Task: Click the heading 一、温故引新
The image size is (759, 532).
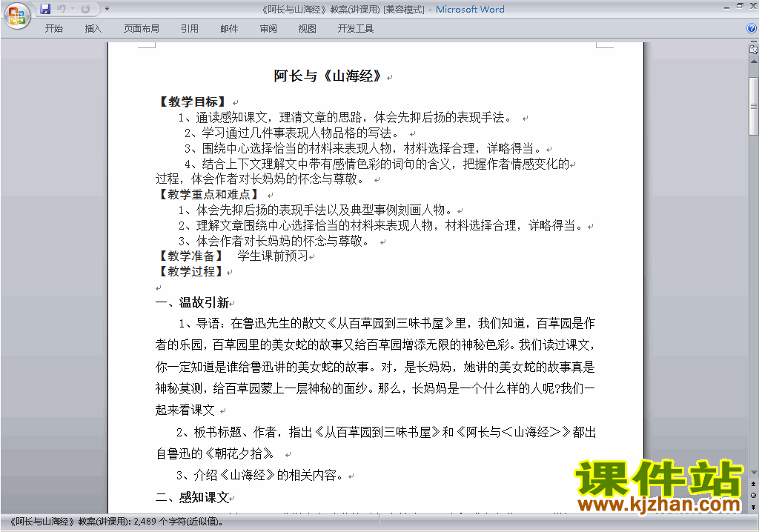Action: (192, 303)
